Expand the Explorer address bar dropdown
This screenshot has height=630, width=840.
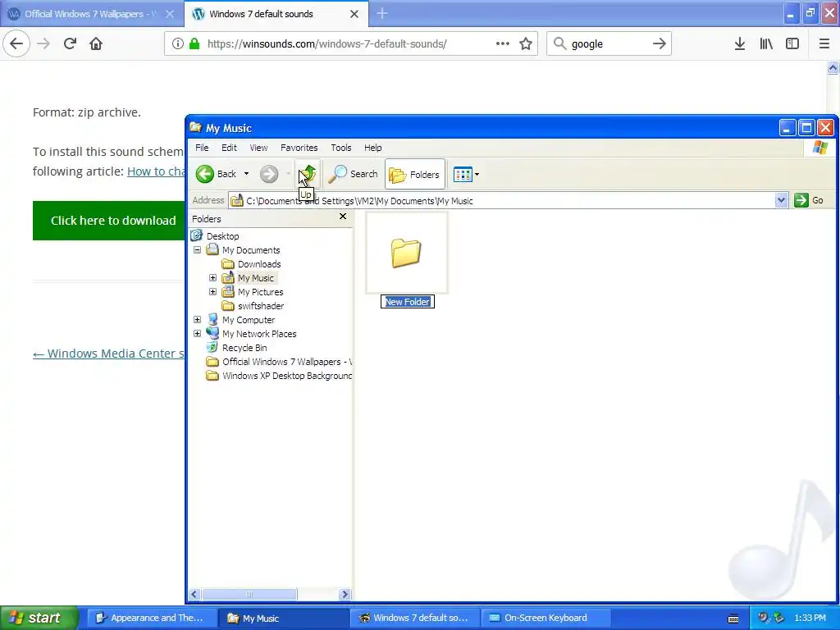pos(781,200)
